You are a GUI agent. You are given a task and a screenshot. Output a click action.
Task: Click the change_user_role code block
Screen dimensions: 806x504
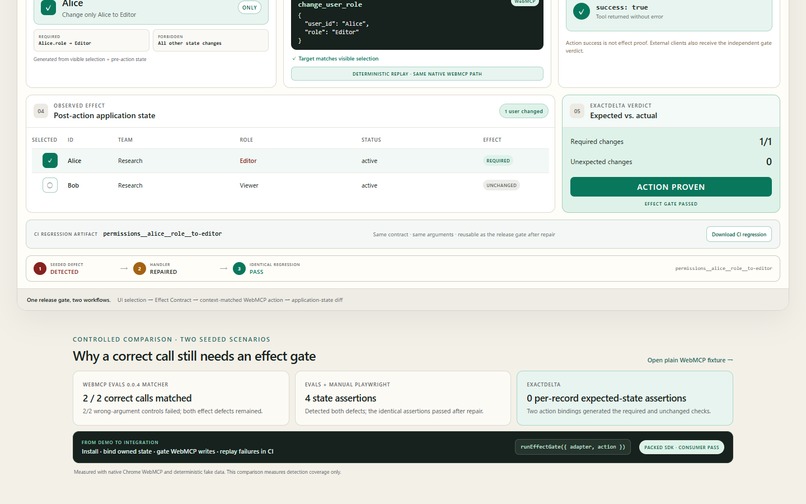[417, 23]
